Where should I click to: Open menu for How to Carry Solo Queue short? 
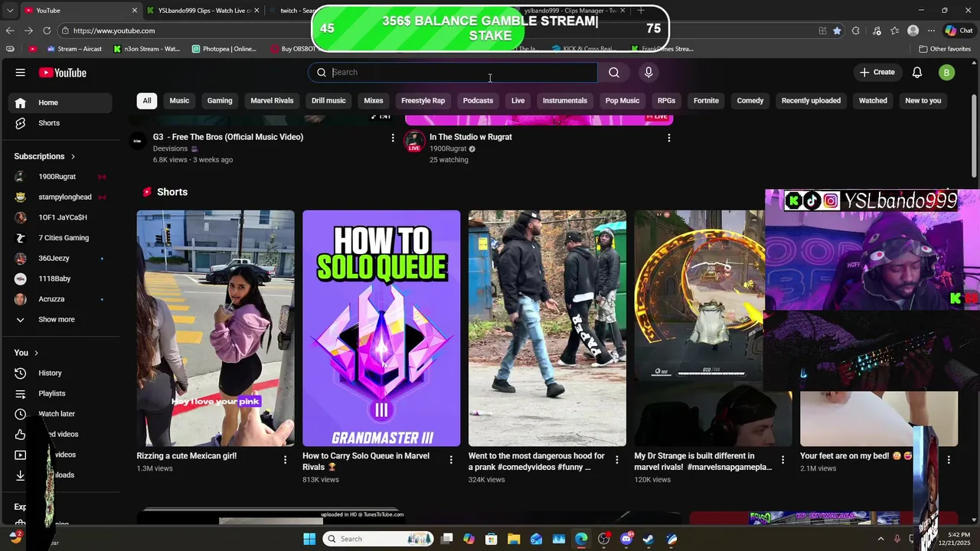click(x=451, y=460)
